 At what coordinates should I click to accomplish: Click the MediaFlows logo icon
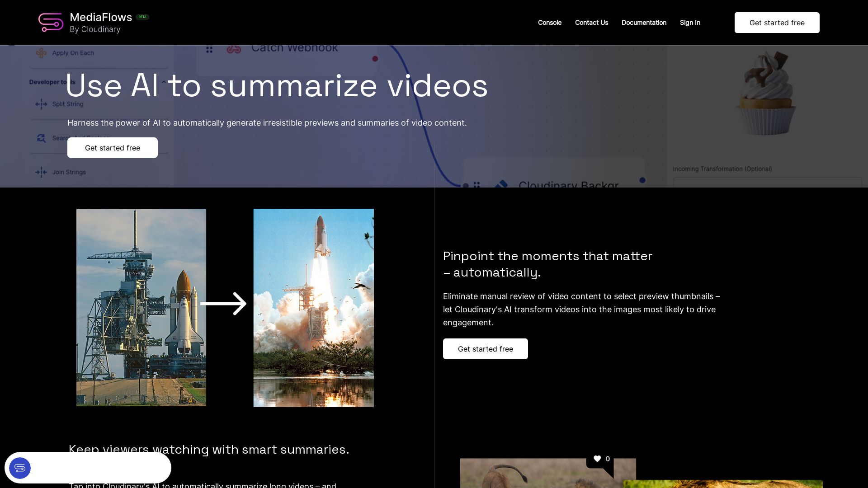[x=51, y=22]
